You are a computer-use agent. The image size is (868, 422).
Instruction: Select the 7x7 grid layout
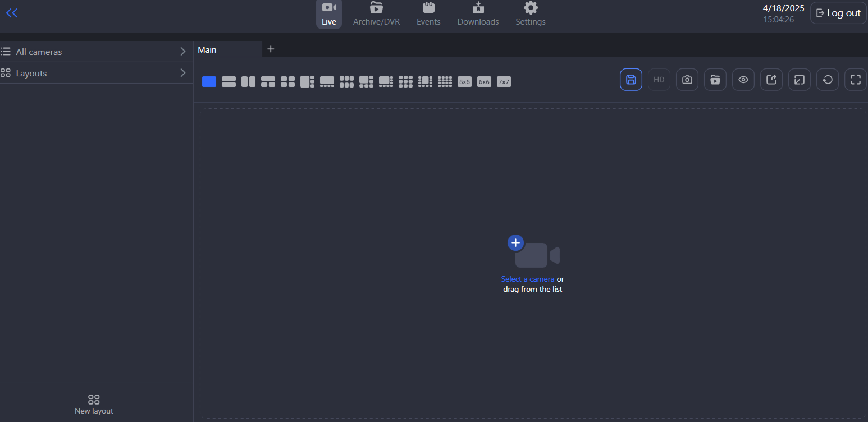point(504,82)
